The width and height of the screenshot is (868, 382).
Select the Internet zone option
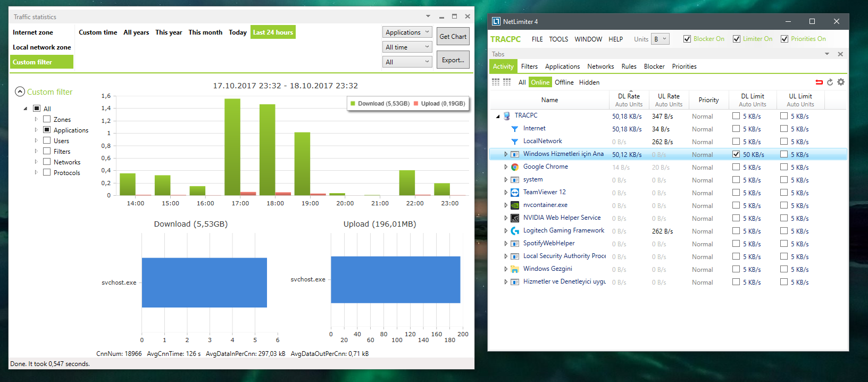(41, 32)
